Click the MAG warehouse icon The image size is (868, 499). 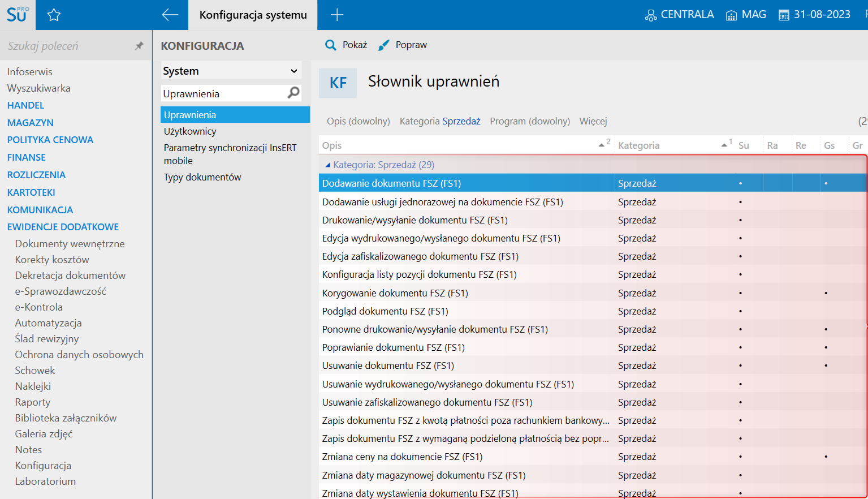point(731,15)
